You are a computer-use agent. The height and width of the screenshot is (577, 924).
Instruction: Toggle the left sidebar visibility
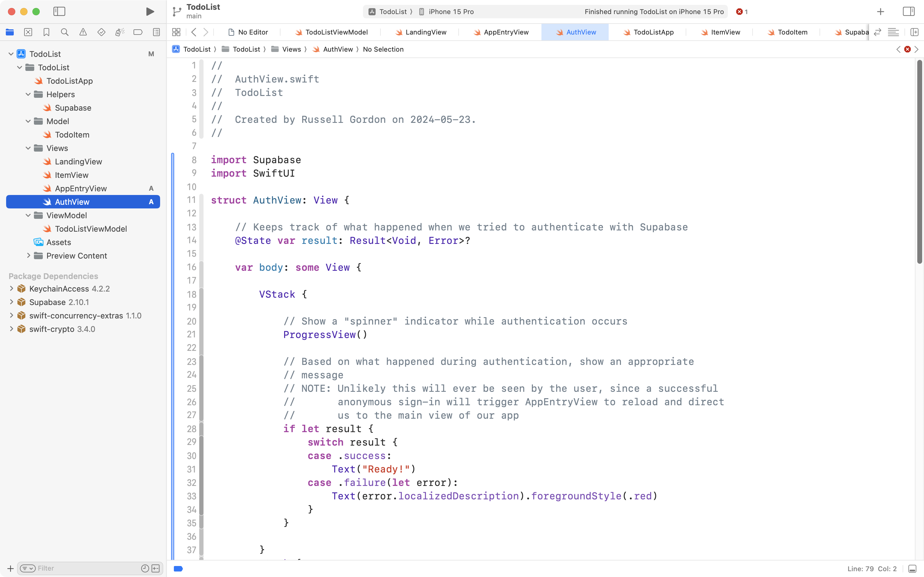60,11
